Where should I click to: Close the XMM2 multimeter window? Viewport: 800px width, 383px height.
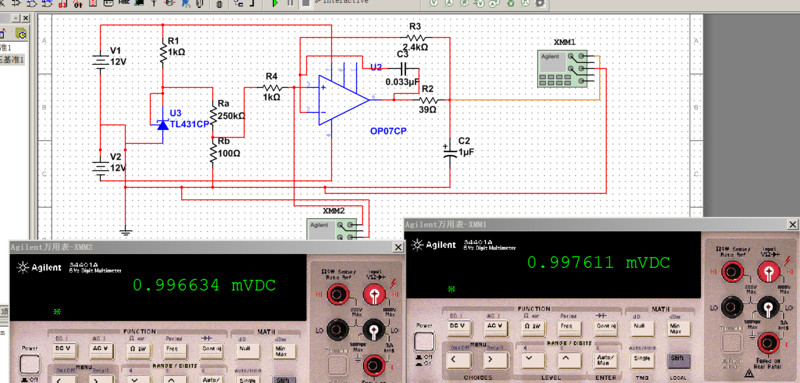coord(398,247)
